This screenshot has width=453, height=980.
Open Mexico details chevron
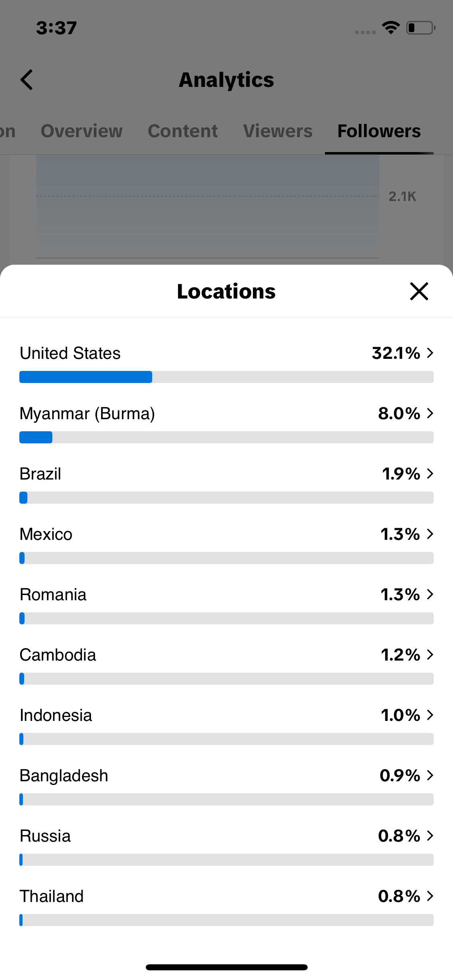coord(430,534)
